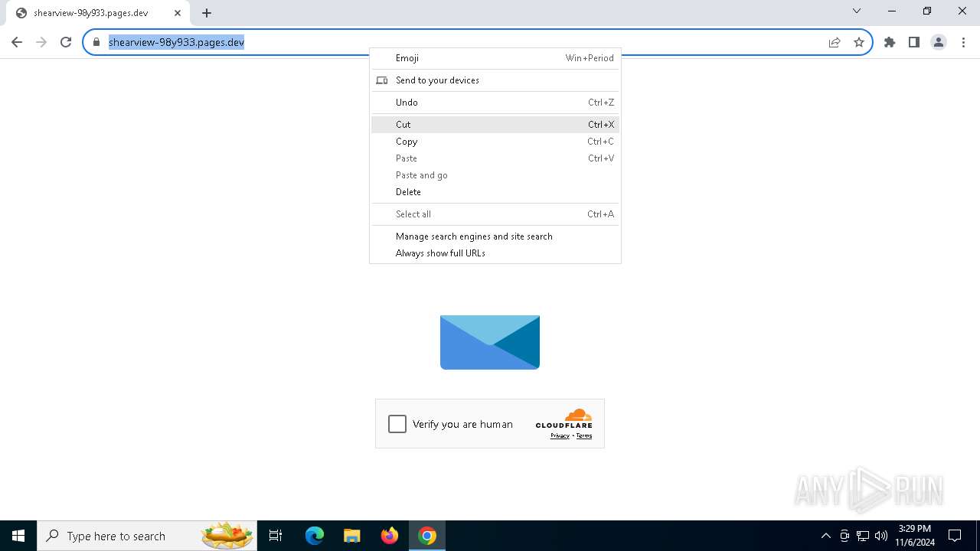Launch Firefox from the taskbar
The image size is (980, 551).
coord(390,536)
